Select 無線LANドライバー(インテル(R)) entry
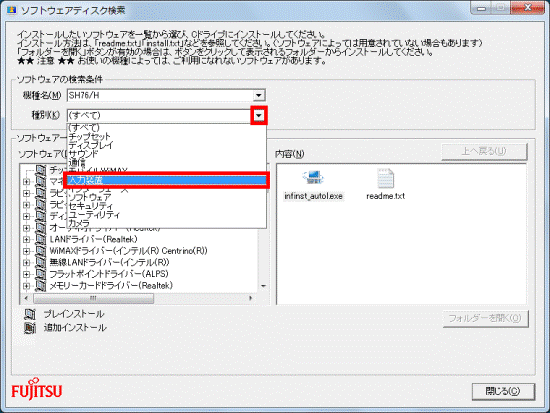Viewport: 550px width, 413px height. coord(109,262)
